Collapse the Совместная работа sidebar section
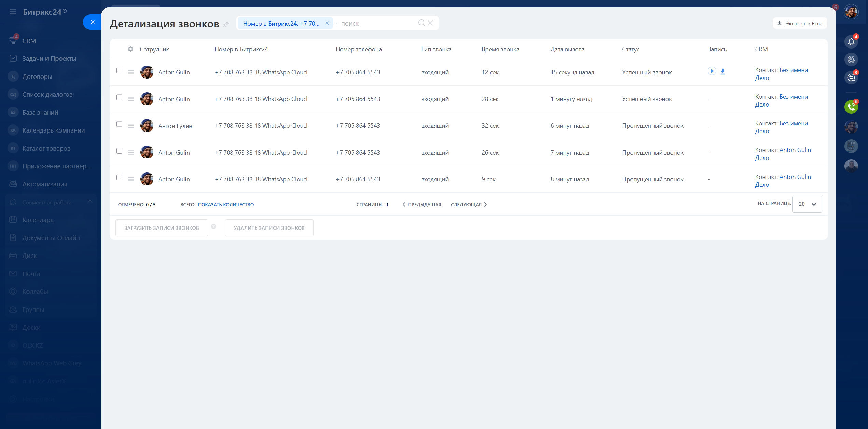This screenshot has height=429, width=868. (90, 202)
